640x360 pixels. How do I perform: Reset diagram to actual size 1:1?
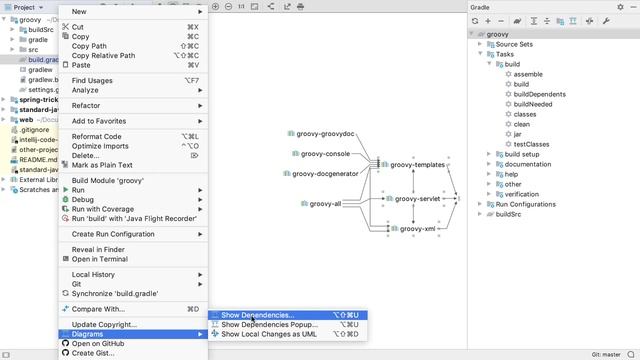coord(241,7)
